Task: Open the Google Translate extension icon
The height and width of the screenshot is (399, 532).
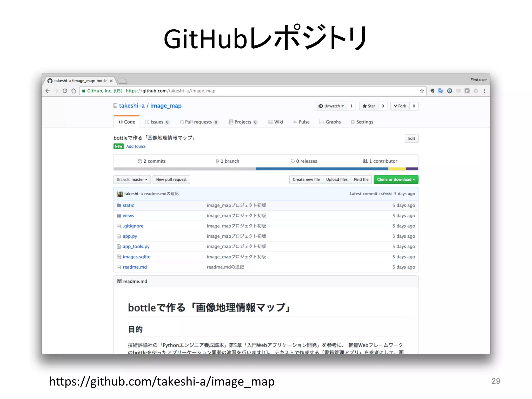Action: coord(441,91)
